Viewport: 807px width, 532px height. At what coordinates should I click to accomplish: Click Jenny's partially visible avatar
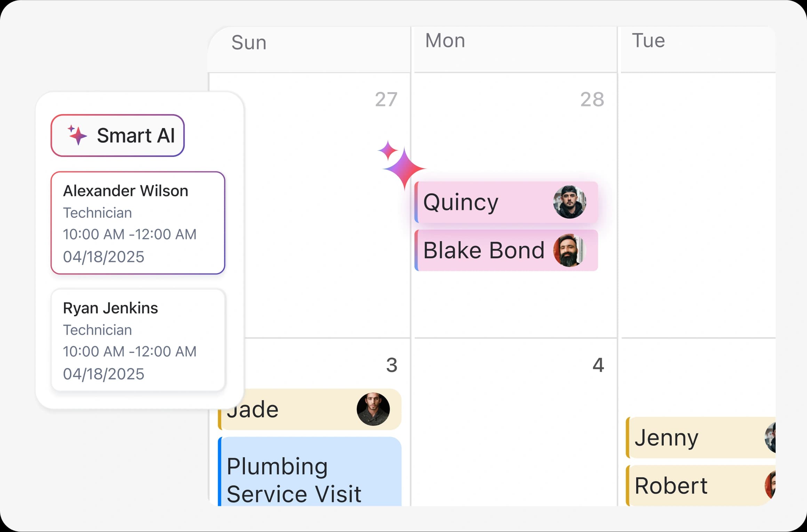coord(770,437)
